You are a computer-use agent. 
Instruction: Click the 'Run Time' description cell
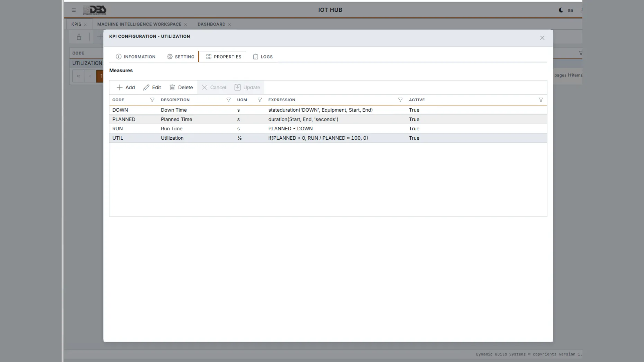tap(172, 129)
